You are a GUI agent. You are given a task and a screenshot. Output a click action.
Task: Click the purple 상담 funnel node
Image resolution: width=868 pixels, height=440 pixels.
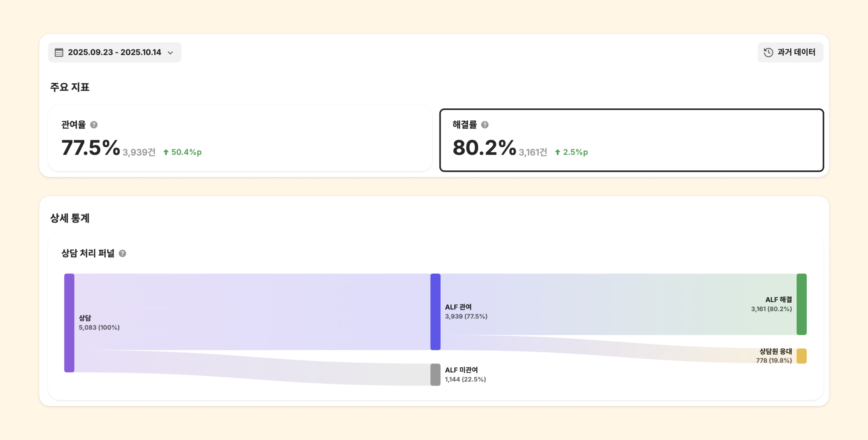click(x=69, y=323)
